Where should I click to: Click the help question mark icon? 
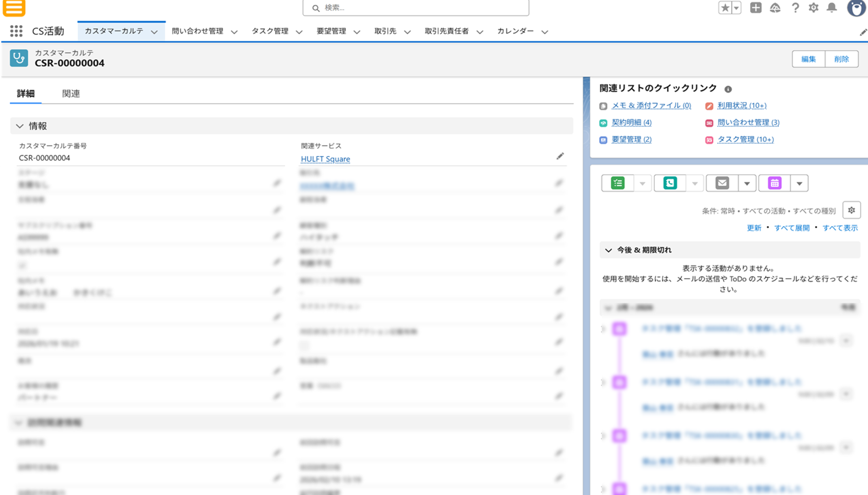795,8
